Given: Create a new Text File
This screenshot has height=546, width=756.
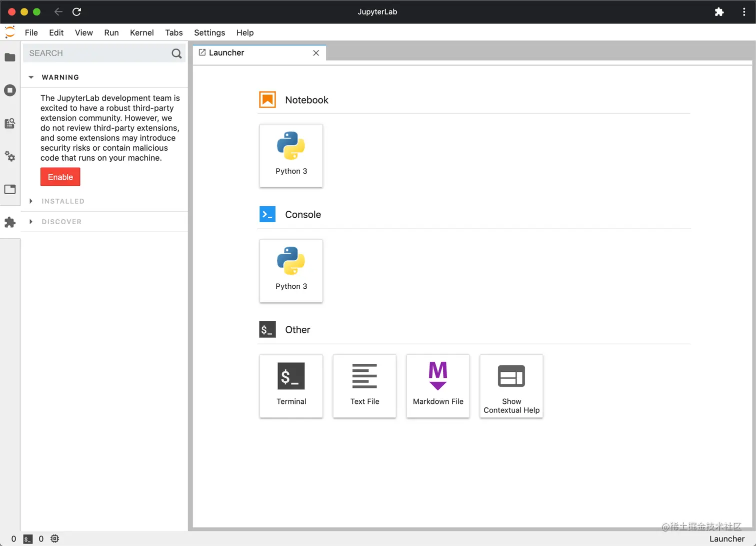Looking at the screenshot, I should [364, 386].
